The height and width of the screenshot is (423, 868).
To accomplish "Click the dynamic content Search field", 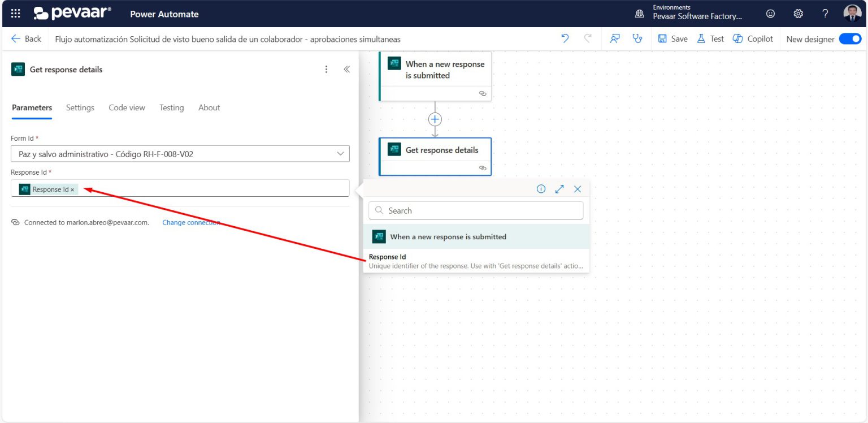I will 475,210.
